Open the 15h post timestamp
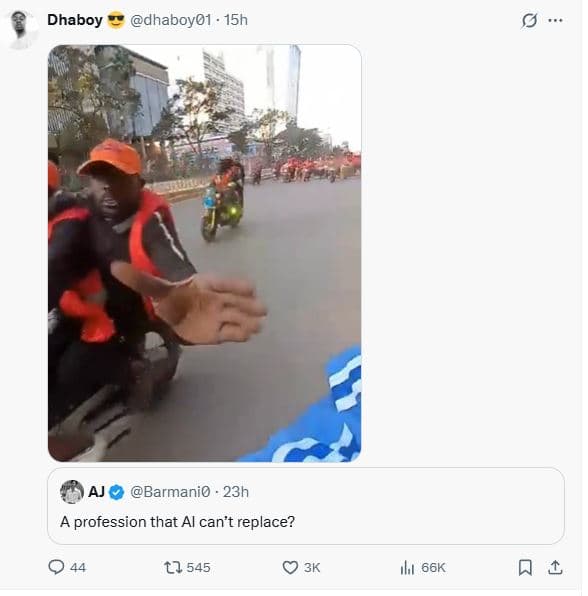The image size is (588, 596). pos(236,20)
